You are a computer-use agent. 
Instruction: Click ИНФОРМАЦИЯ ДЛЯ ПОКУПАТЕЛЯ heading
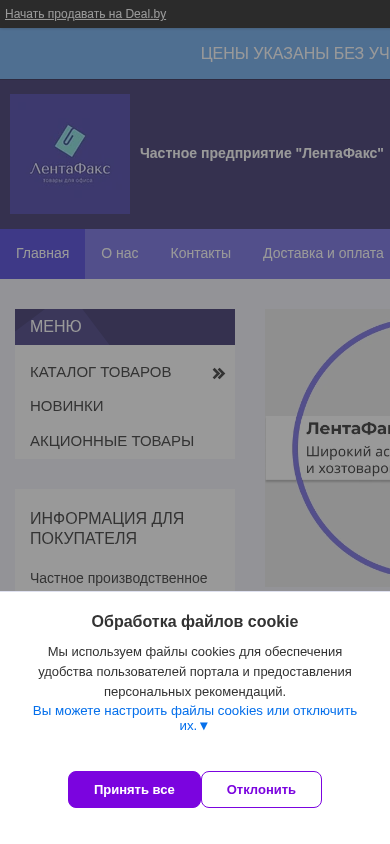(107, 528)
